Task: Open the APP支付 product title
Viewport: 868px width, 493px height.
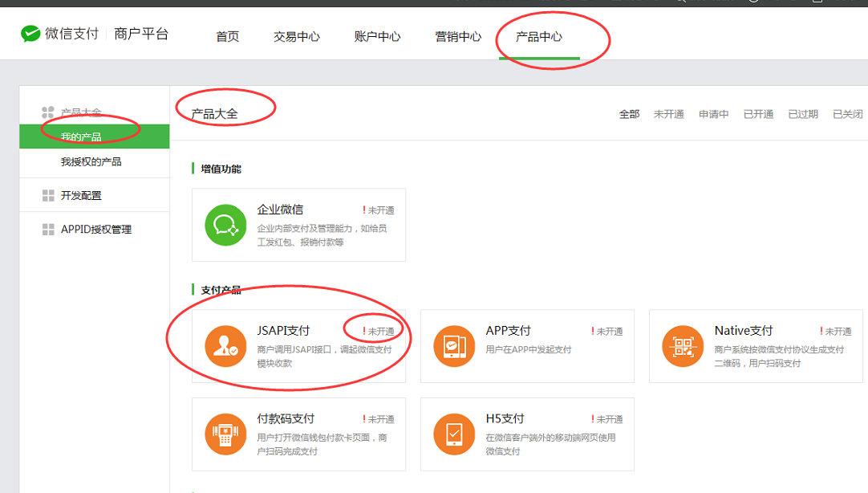Action: tap(508, 331)
